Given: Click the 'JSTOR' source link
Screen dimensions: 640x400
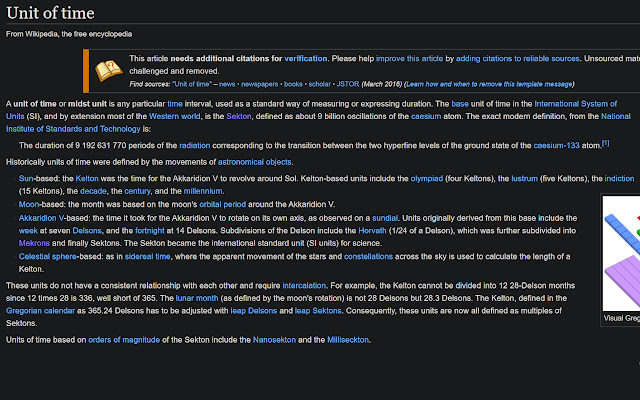Looking at the screenshot, I should pyautogui.click(x=348, y=84).
